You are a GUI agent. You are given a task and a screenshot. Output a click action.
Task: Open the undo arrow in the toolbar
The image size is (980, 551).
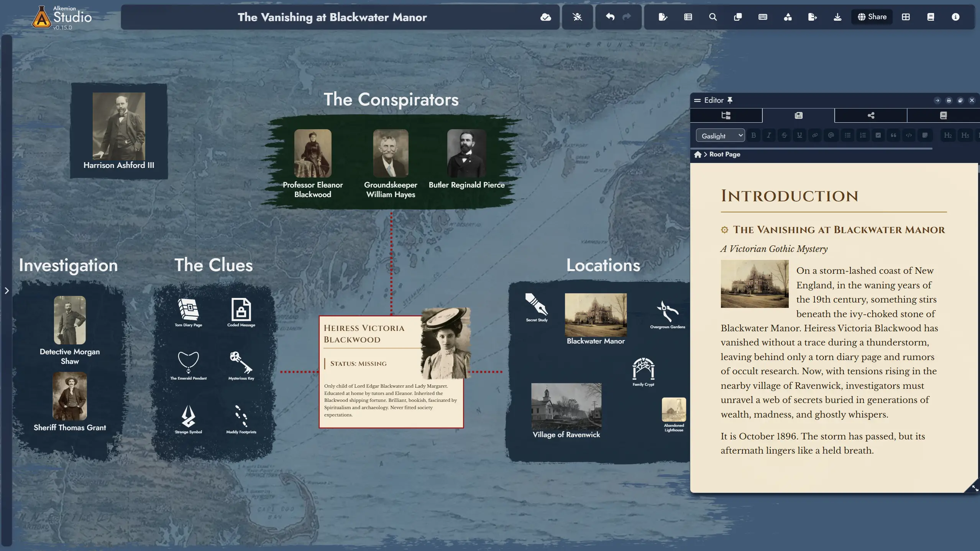609,17
